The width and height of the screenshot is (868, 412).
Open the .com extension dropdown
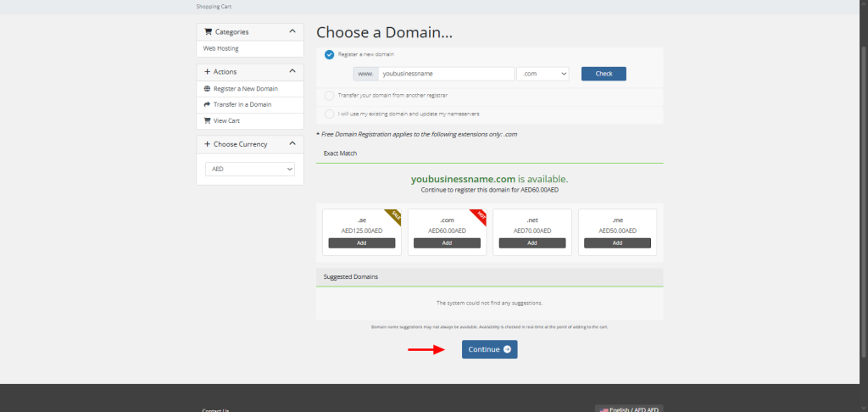(542, 74)
